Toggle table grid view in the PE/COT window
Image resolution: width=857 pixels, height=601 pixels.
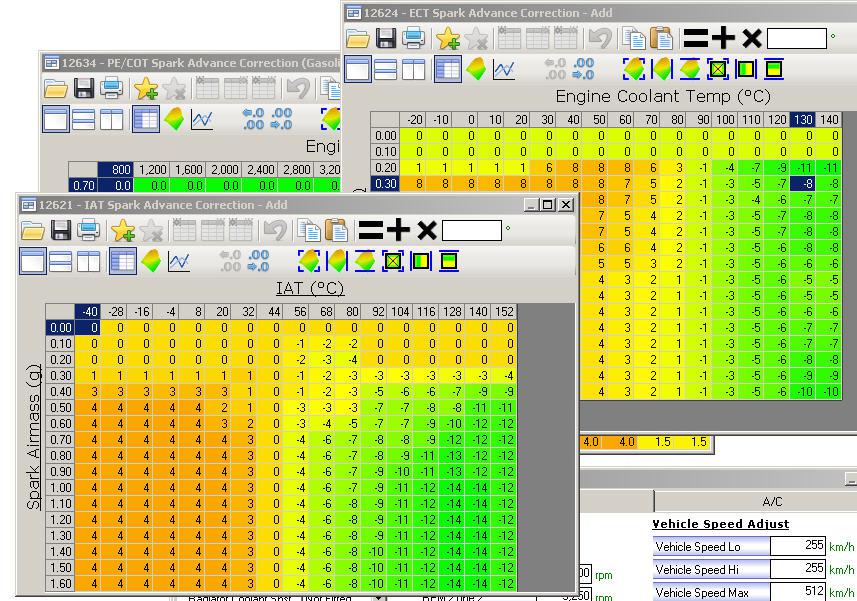[146, 118]
